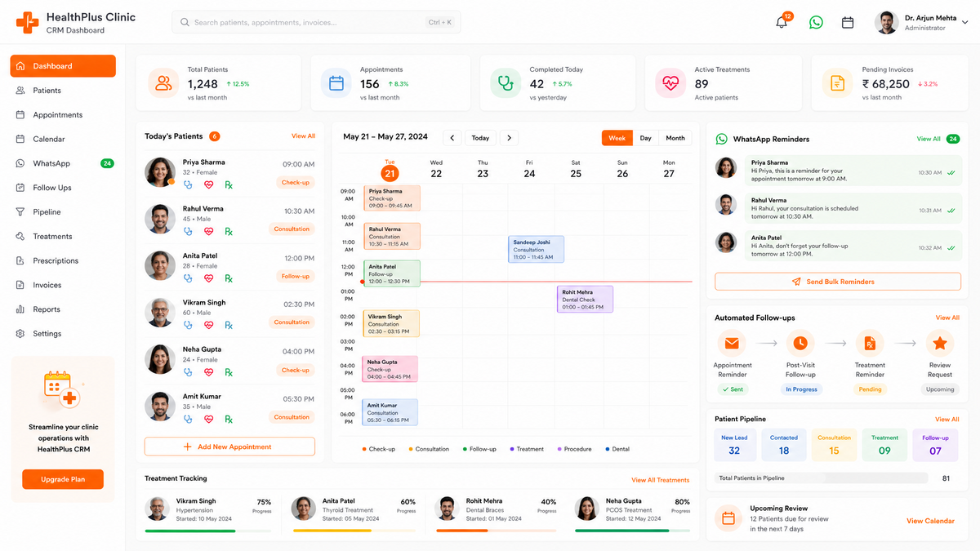Switch calendar to Month view
The height and width of the screenshot is (551, 980).
(675, 138)
